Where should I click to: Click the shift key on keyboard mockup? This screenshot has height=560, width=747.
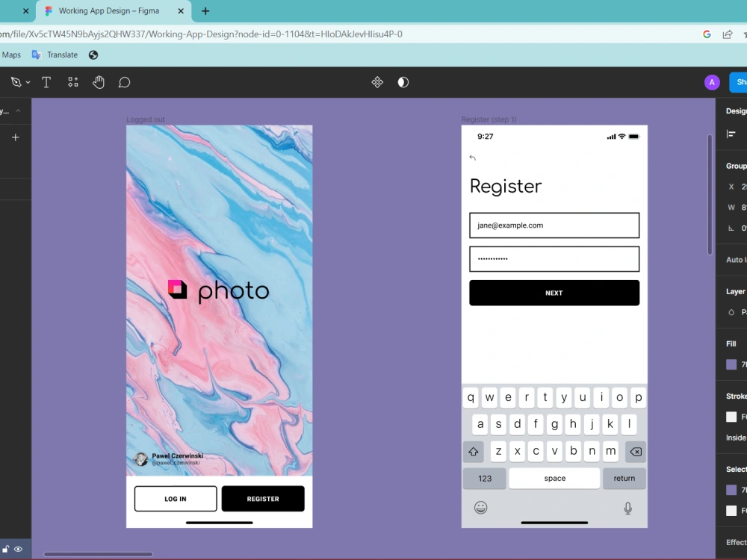click(x=473, y=452)
